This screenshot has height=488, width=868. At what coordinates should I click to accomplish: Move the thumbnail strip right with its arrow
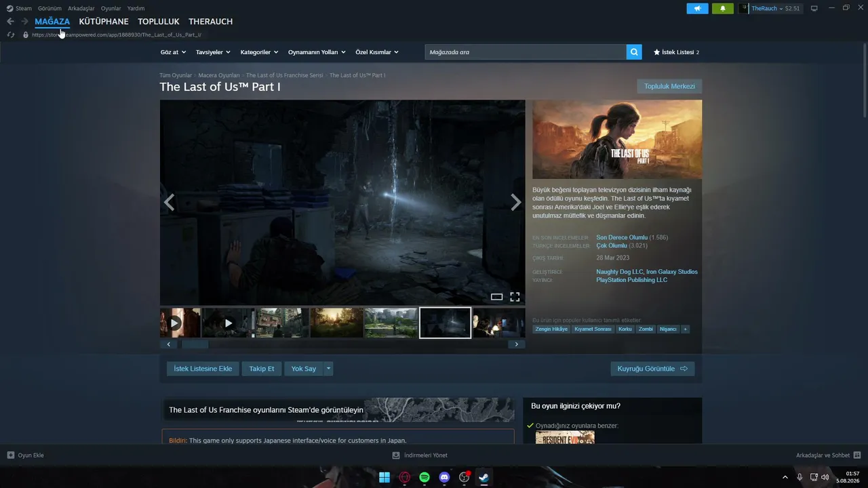point(516,344)
